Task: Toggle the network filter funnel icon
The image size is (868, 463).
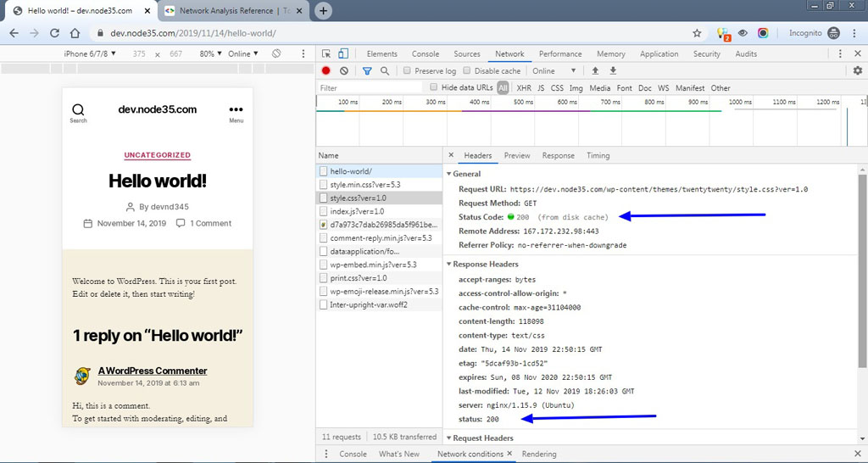Action: click(367, 71)
